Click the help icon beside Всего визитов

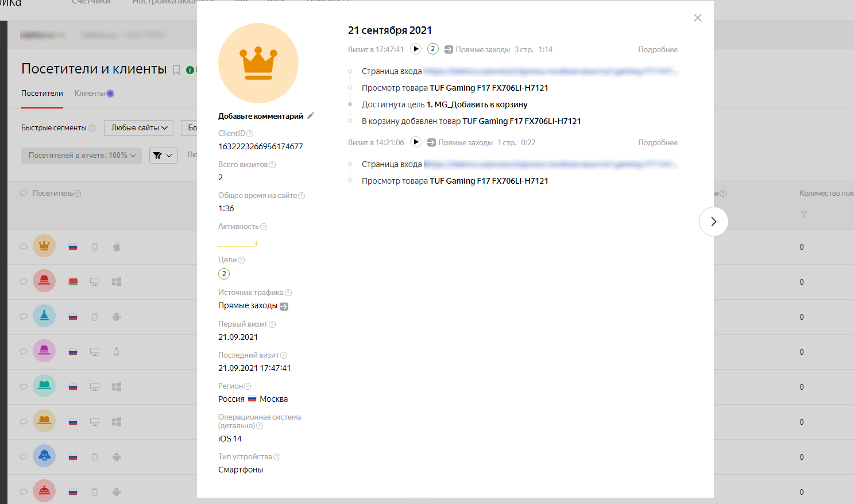pos(272,165)
